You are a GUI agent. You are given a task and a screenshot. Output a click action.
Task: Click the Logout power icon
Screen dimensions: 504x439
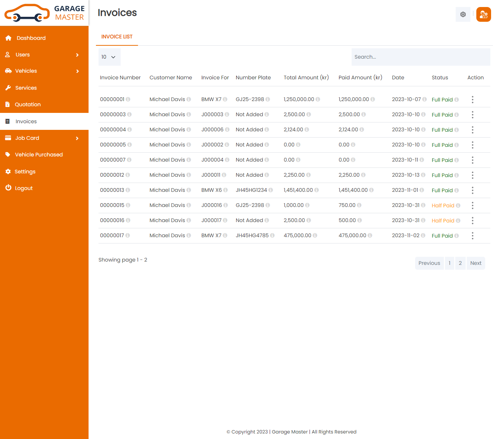pyautogui.click(x=8, y=188)
